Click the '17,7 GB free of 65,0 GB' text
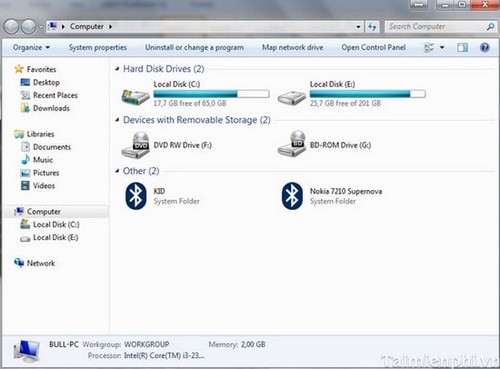The image size is (500, 369). tap(190, 103)
